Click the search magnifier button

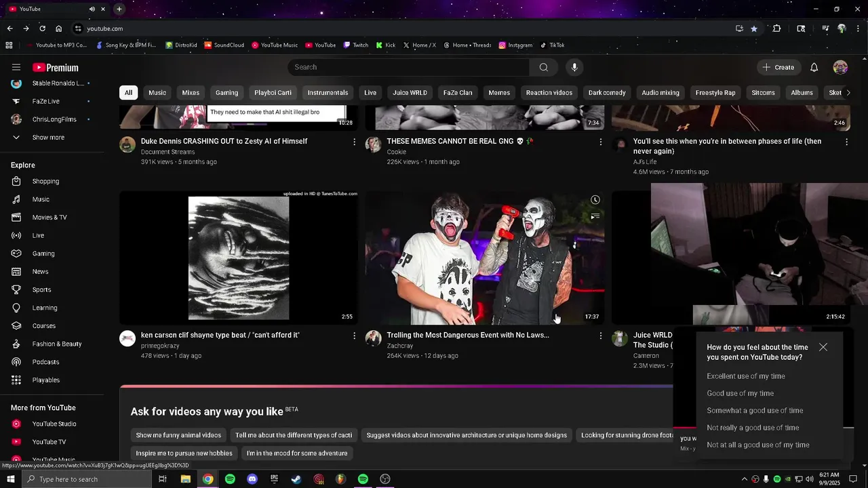pos(543,67)
